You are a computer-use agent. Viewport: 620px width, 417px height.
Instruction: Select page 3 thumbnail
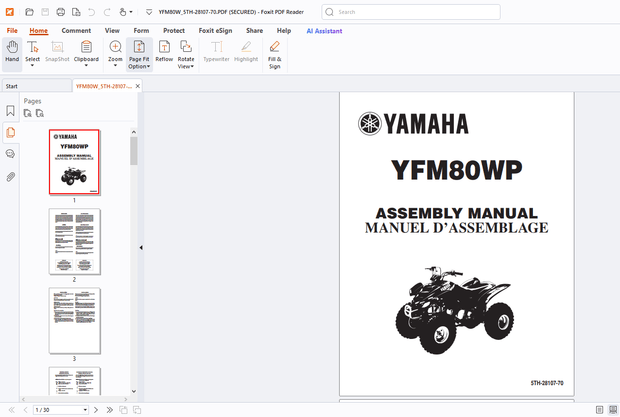click(74, 321)
